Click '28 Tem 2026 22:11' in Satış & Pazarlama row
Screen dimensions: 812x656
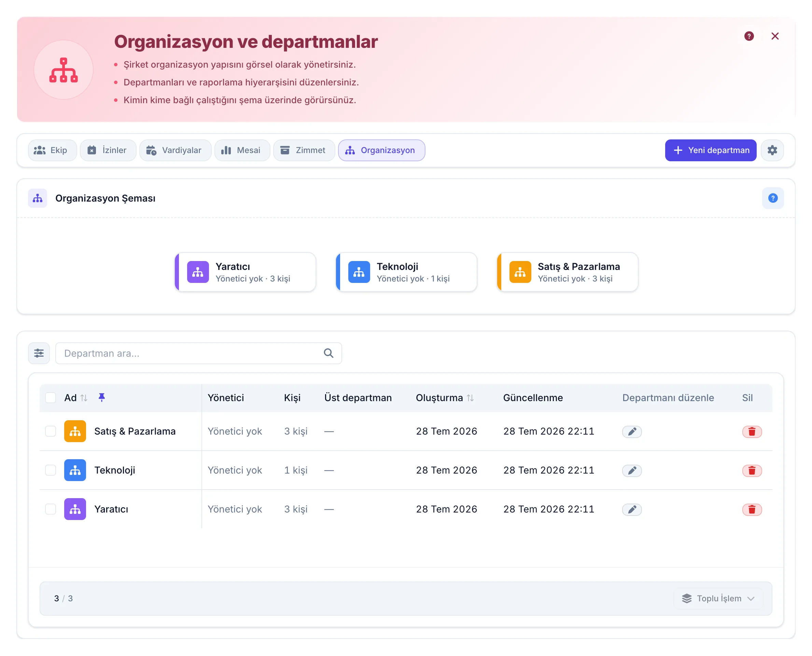[548, 431]
